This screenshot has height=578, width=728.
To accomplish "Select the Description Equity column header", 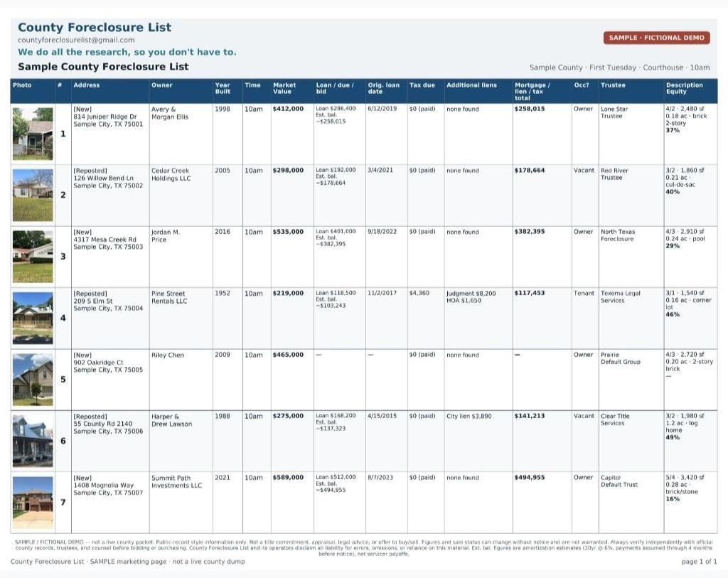I will [x=685, y=88].
